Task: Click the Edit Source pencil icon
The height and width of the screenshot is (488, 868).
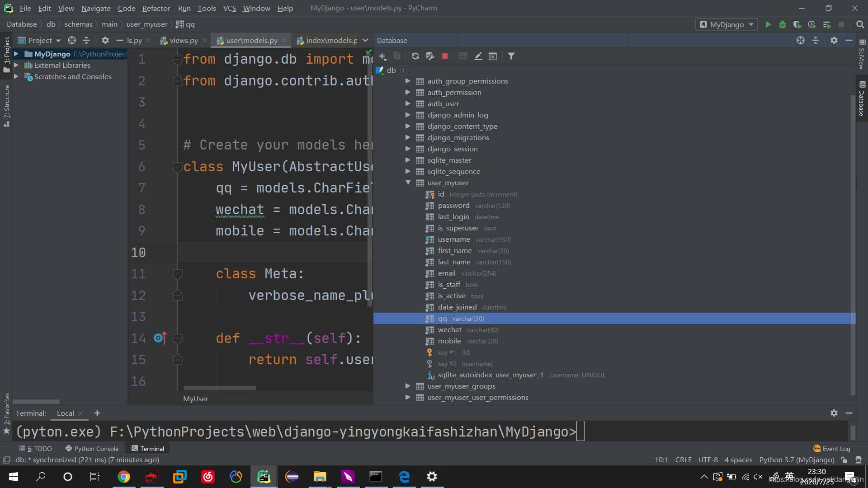Action: [478, 56]
